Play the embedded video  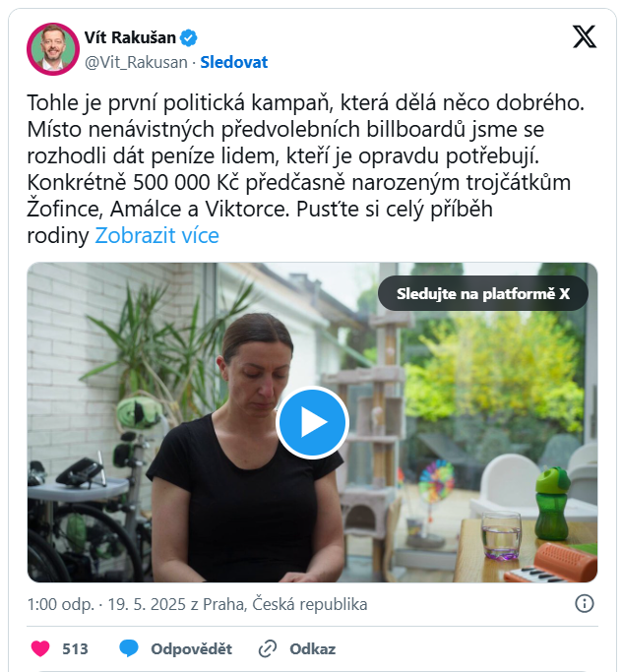tap(313, 422)
